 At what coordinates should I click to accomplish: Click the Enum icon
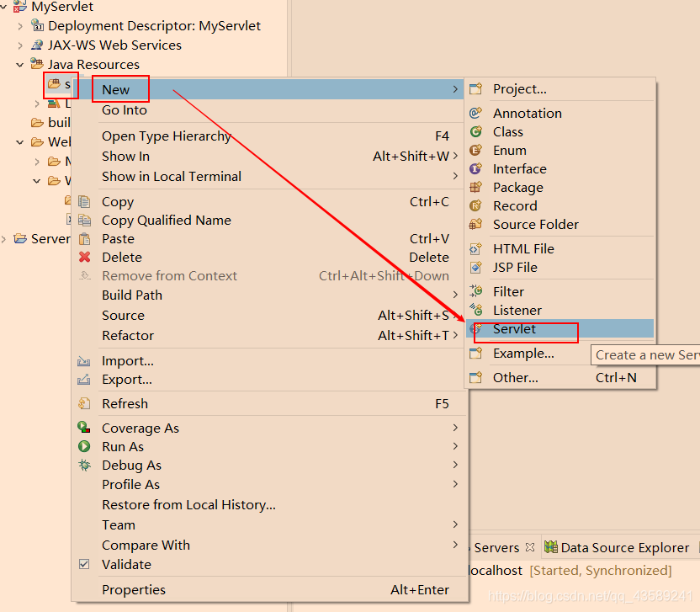pos(476,150)
